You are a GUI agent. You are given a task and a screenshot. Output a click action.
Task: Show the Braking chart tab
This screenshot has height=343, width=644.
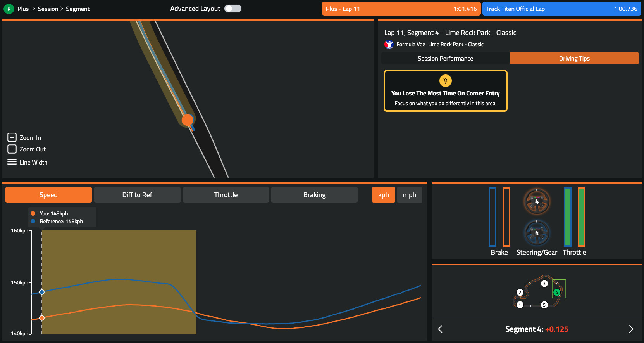coord(314,195)
